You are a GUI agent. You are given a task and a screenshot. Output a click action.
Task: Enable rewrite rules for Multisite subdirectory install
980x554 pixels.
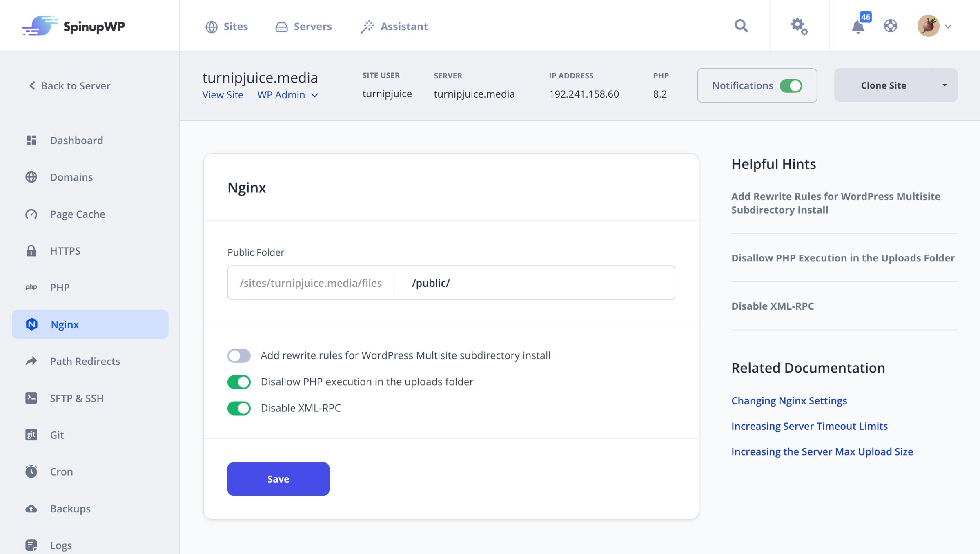point(239,355)
